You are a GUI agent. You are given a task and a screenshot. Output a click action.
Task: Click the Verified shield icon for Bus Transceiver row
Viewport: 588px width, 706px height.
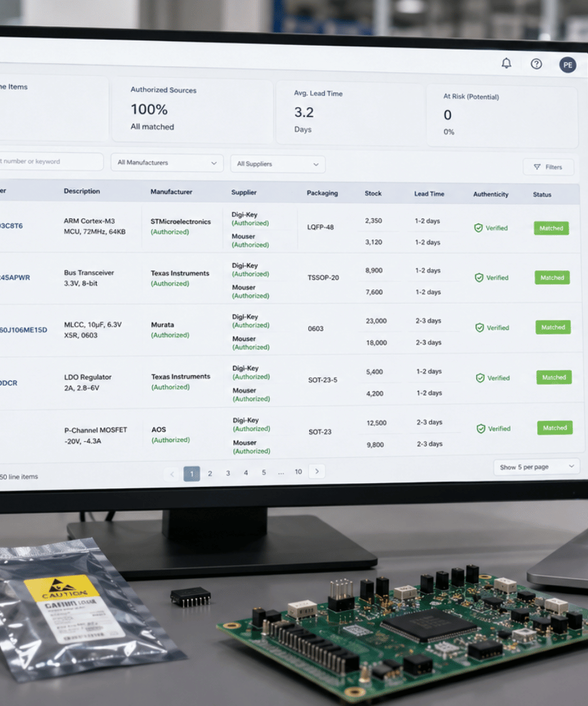(479, 278)
